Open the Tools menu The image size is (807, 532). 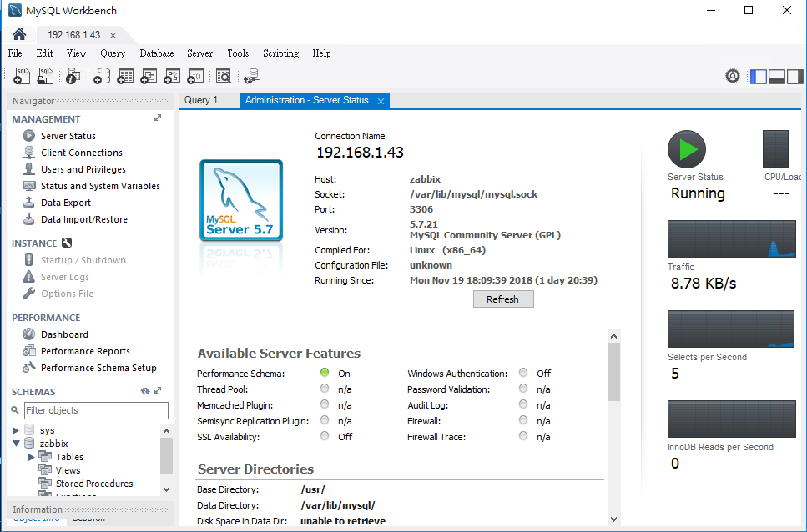click(x=238, y=53)
